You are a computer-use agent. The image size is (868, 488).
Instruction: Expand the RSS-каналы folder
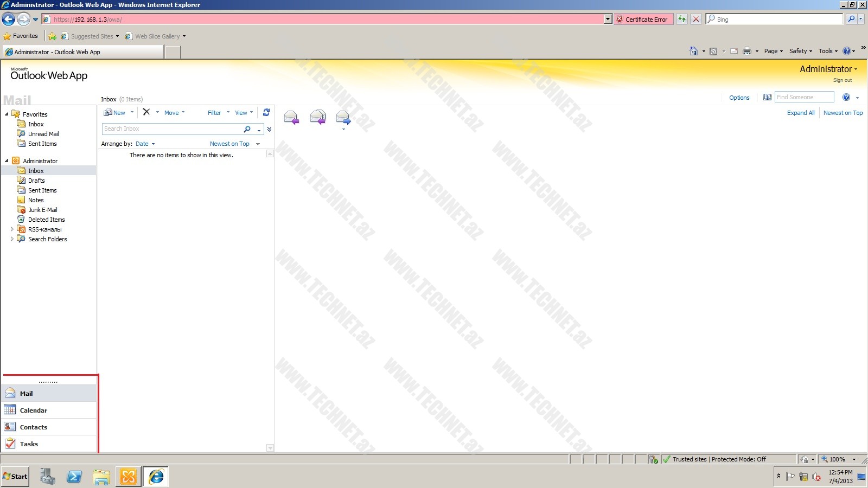[x=12, y=229]
